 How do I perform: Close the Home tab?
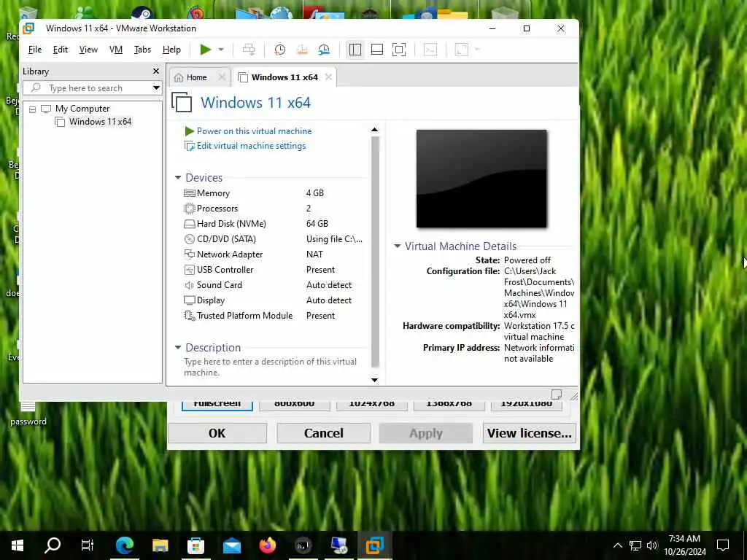[222, 77]
